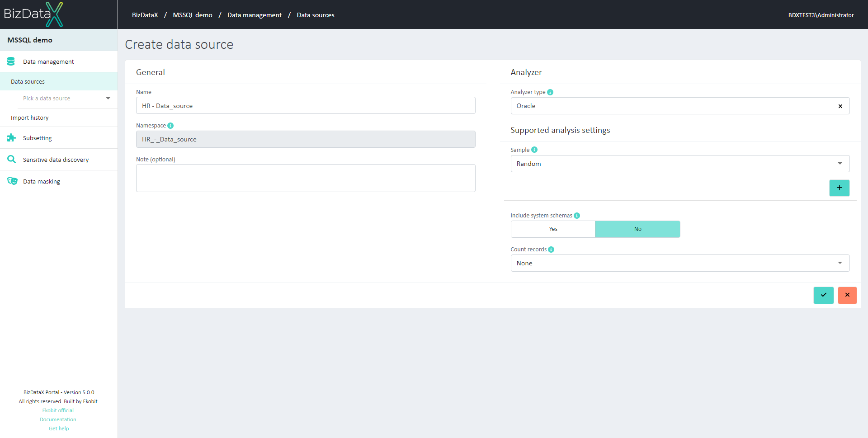Open the Pick a data source dropdown
The height and width of the screenshot is (438, 868).
coord(67,99)
